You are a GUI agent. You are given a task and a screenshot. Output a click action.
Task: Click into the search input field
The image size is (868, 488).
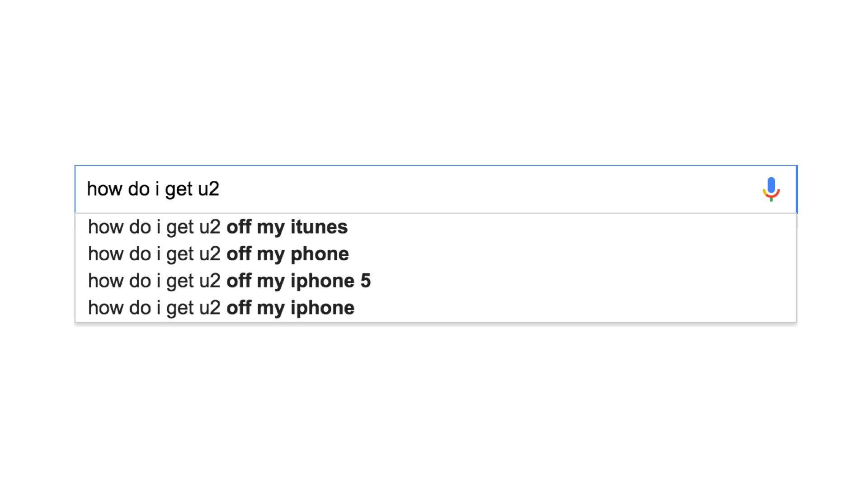click(436, 189)
